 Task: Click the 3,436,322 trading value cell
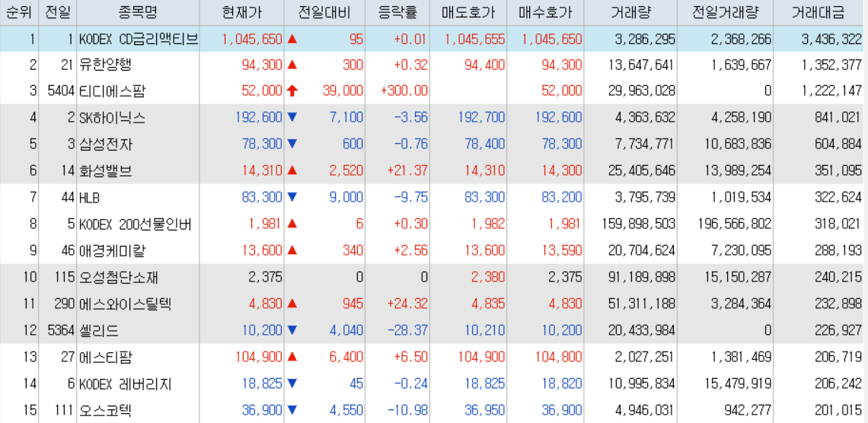[x=831, y=39]
